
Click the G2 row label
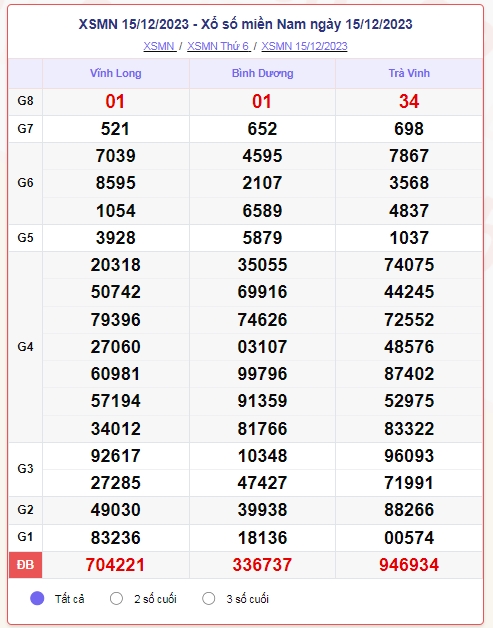(25, 510)
